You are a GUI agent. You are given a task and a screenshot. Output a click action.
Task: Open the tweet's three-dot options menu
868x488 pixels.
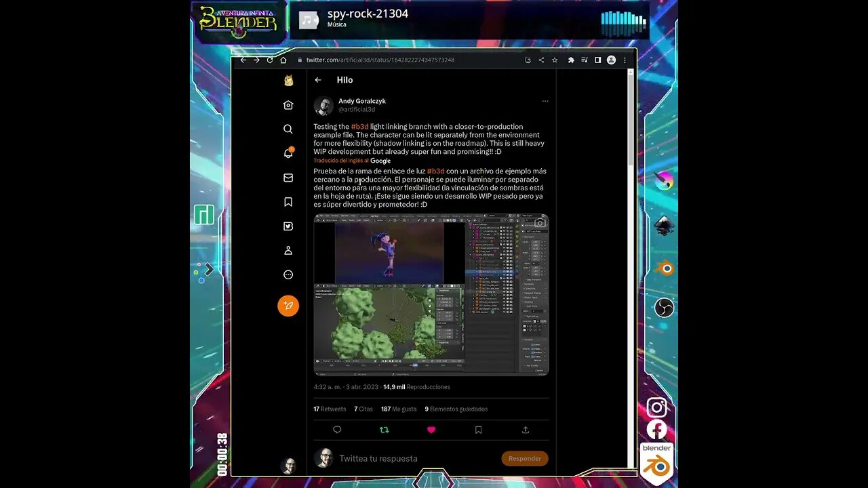click(x=545, y=102)
